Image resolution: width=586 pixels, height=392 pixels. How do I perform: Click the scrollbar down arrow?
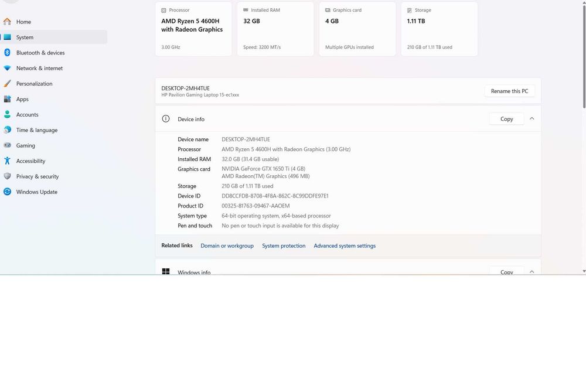point(584,271)
